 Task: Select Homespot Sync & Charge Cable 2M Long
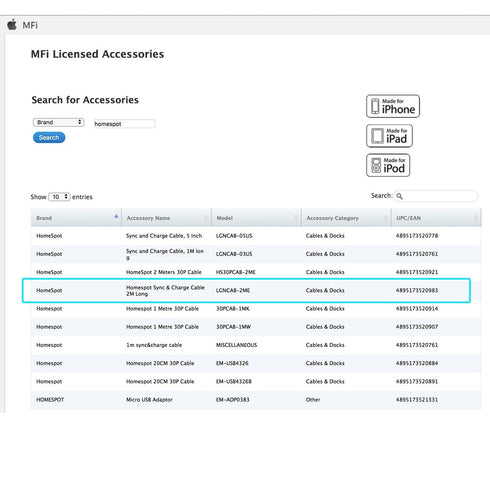coord(165,290)
